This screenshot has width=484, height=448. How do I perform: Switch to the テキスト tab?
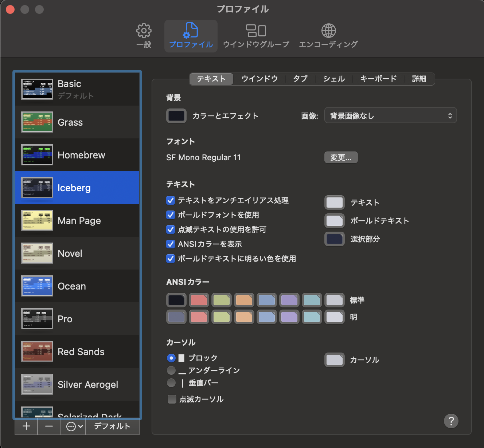click(x=211, y=79)
